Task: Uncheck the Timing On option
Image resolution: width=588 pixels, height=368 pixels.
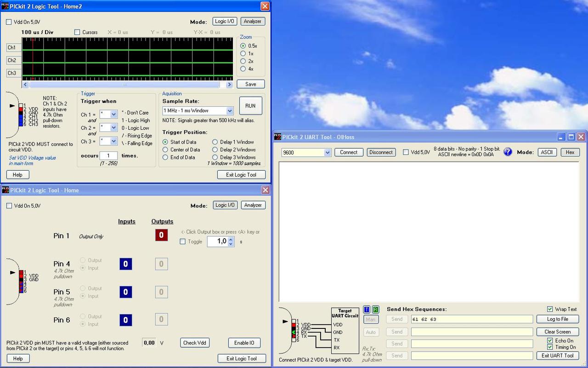Action: (550, 347)
